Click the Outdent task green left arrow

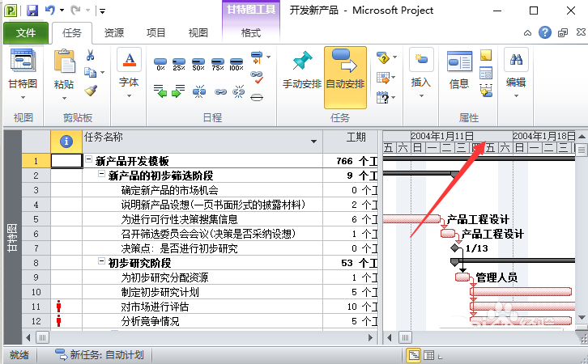pos(160,91)
